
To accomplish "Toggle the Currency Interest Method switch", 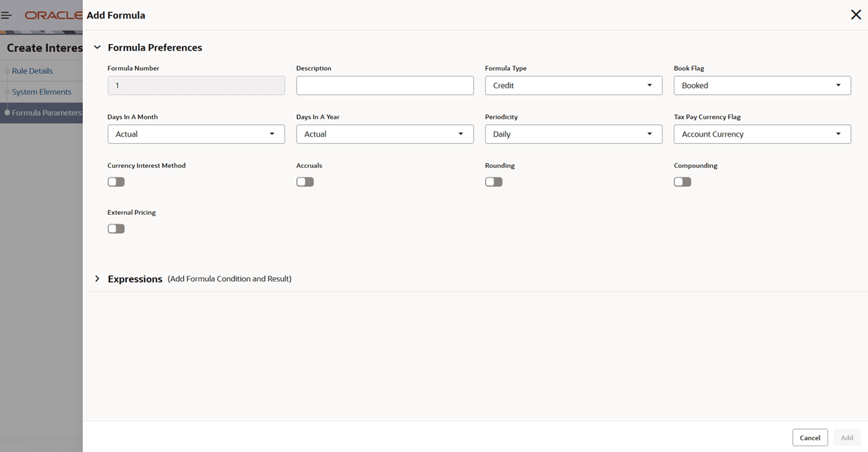I will coord(116,182).
